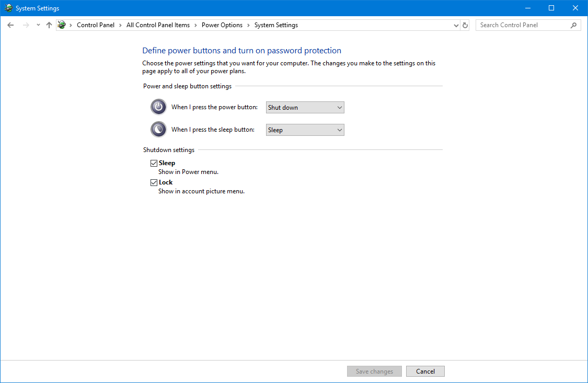This screenshot has width=588, height=383.
Task: Click 'Define power buttons and turn on password protection' heading
Action: click(242, 51)
